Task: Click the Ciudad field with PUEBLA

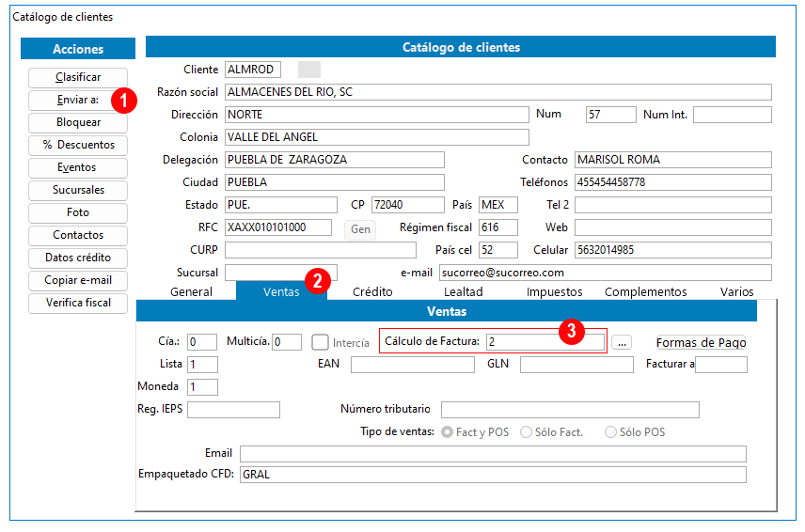Action: (335, 182)
